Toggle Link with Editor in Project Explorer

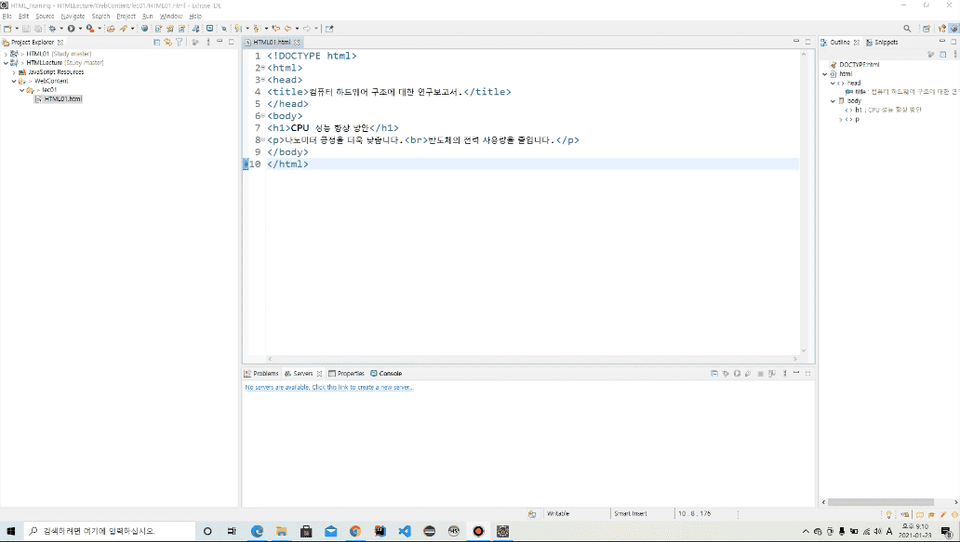[x=168, y=42]
